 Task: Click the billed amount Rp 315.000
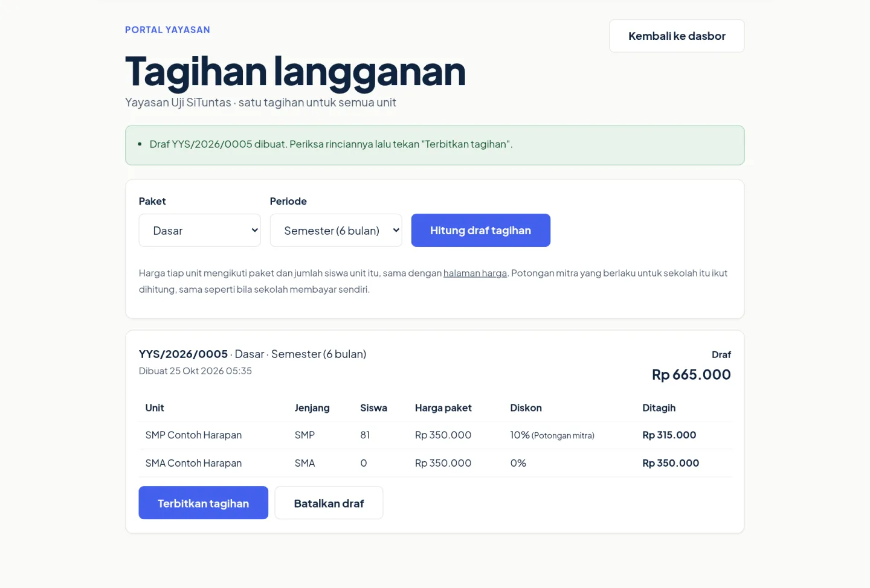[669, 435]
